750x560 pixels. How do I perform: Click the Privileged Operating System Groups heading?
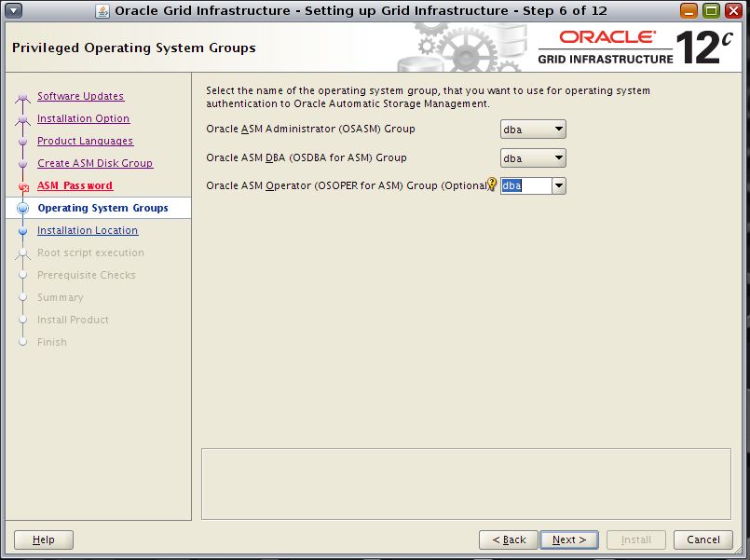click(x=134, y=48)
